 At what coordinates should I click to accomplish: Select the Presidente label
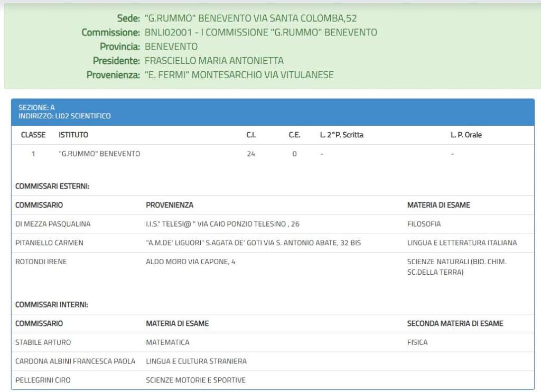[x=116, y=61]
